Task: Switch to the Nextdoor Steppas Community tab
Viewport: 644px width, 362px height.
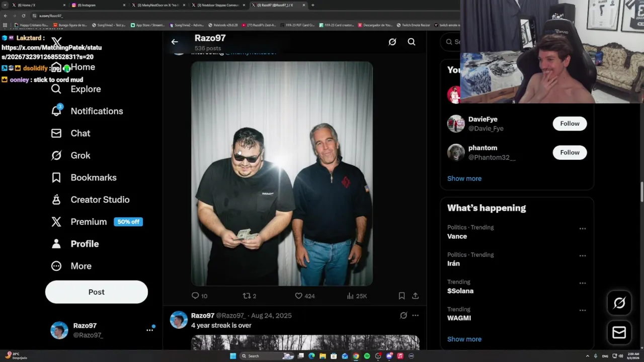Action: (x=217, y=5)
